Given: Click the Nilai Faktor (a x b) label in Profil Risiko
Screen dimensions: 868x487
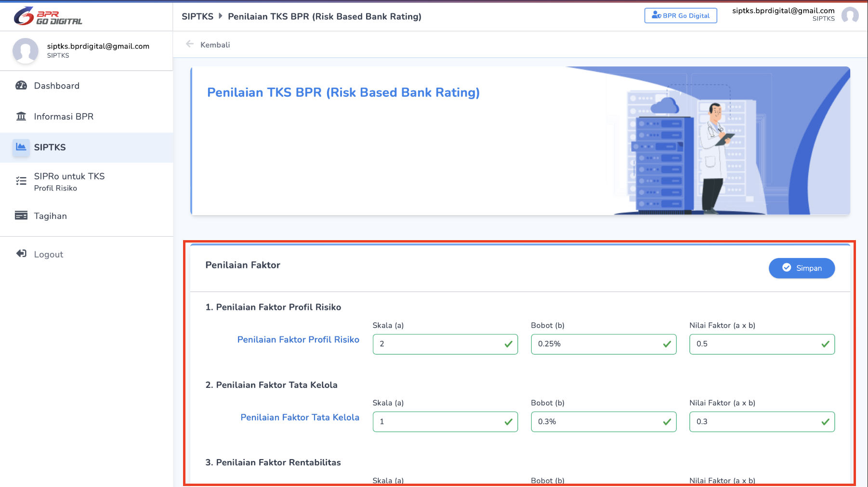Looking at the screenshot, I should click(x=723, y=325).
